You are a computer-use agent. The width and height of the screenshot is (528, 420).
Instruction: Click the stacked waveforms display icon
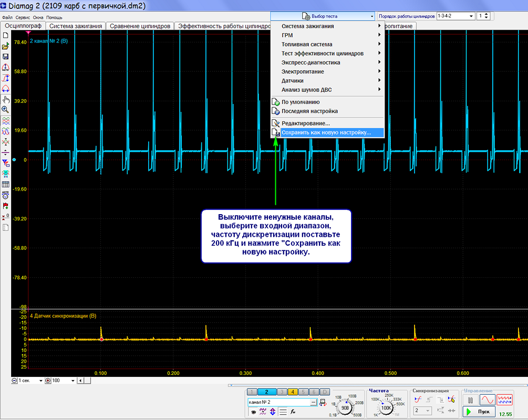tap(5, 120)
